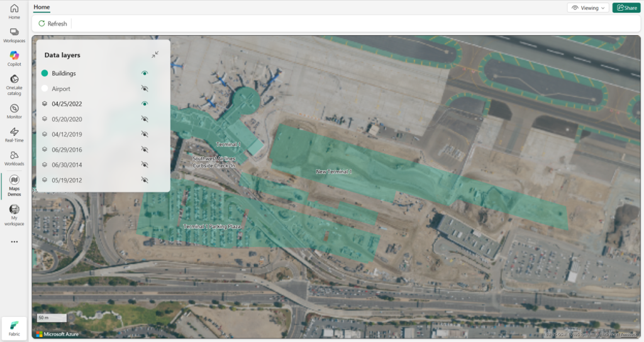
Task: Select the 05/19/2012 layer label
Action: click(x=67, y=180)
